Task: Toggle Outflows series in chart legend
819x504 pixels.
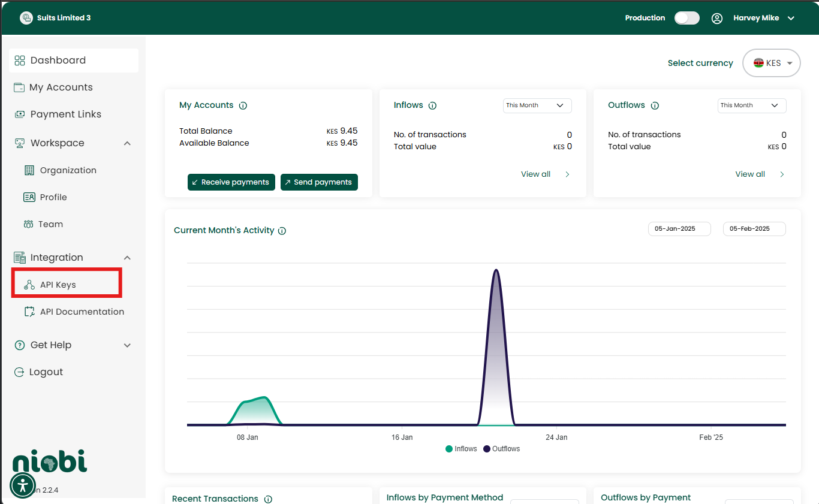Action: (501, 449)
